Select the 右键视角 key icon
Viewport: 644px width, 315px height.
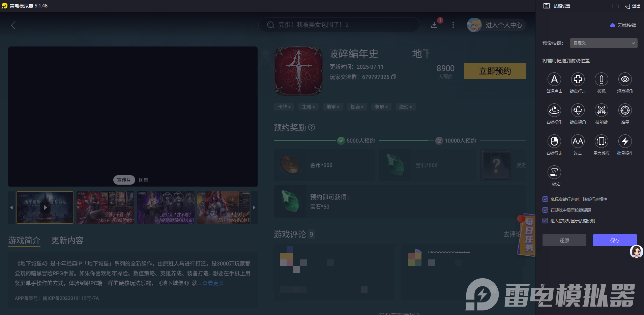point(554,110)
